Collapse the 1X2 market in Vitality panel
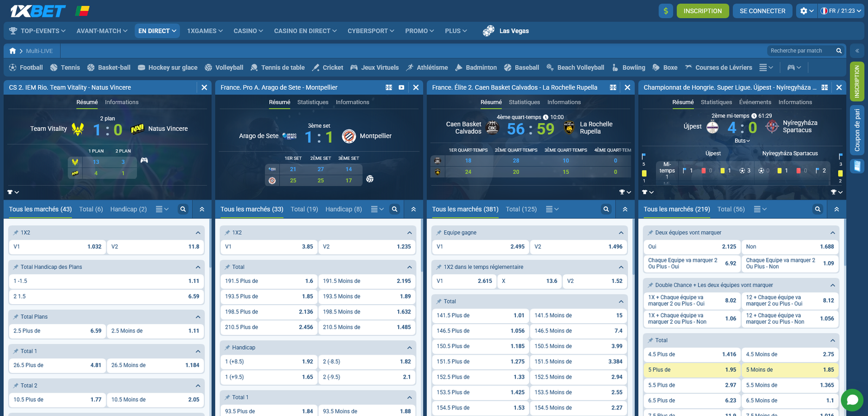Viewport: 868px width, 416px height. [x=198, y=232]
